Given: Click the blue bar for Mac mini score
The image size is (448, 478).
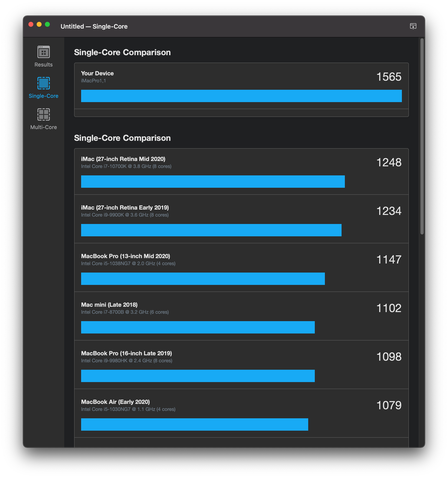Looking at the screenshot, I should click(198, 327).
